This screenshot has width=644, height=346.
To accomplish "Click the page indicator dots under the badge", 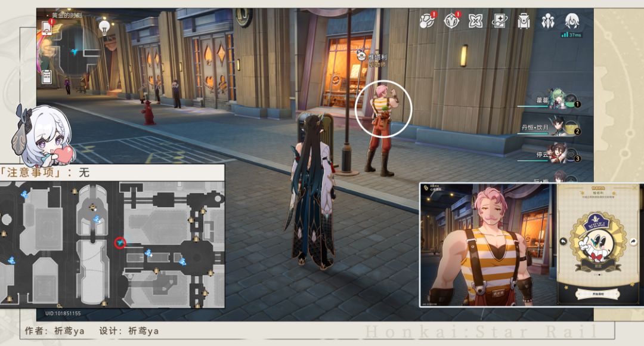I will (x=598, y=274).
